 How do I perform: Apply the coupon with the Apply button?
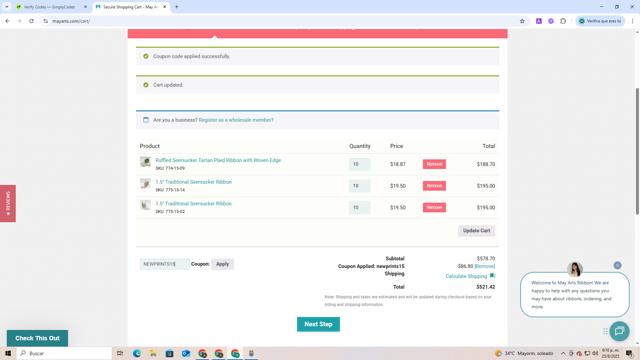click(x=222, y=264)
